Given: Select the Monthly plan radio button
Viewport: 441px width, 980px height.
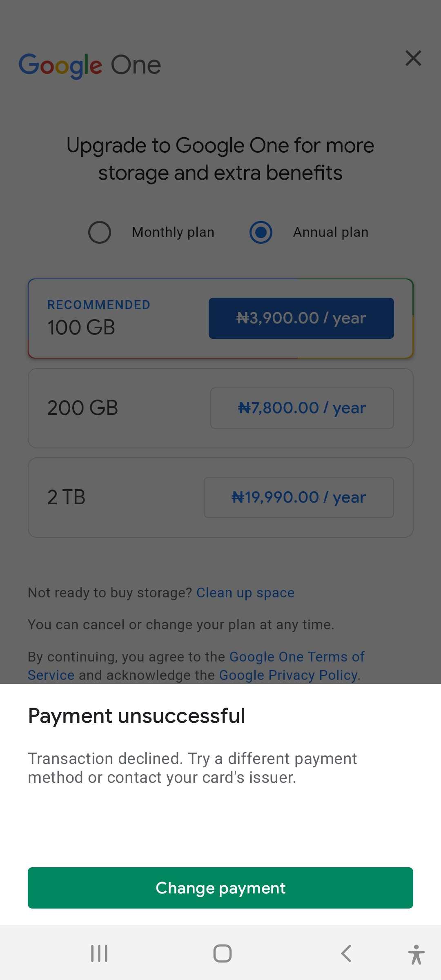Looking at the screenshot, I should [x=100, y=232].
